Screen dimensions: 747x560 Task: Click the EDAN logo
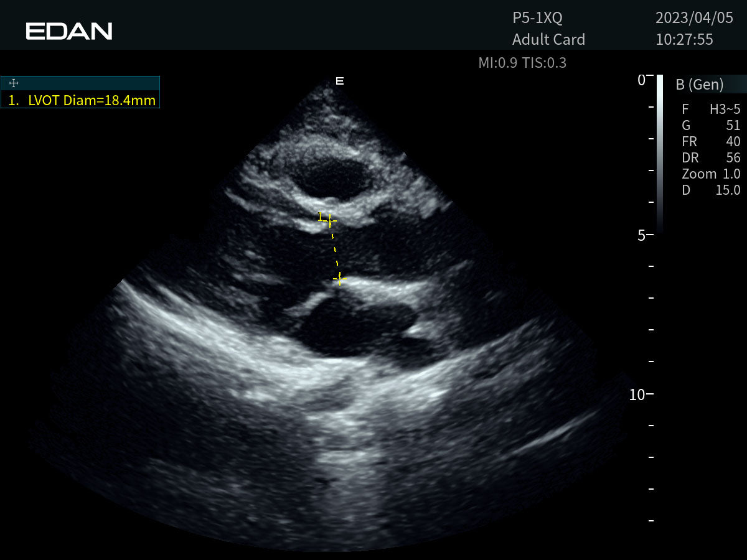click(x=69, y=31)
